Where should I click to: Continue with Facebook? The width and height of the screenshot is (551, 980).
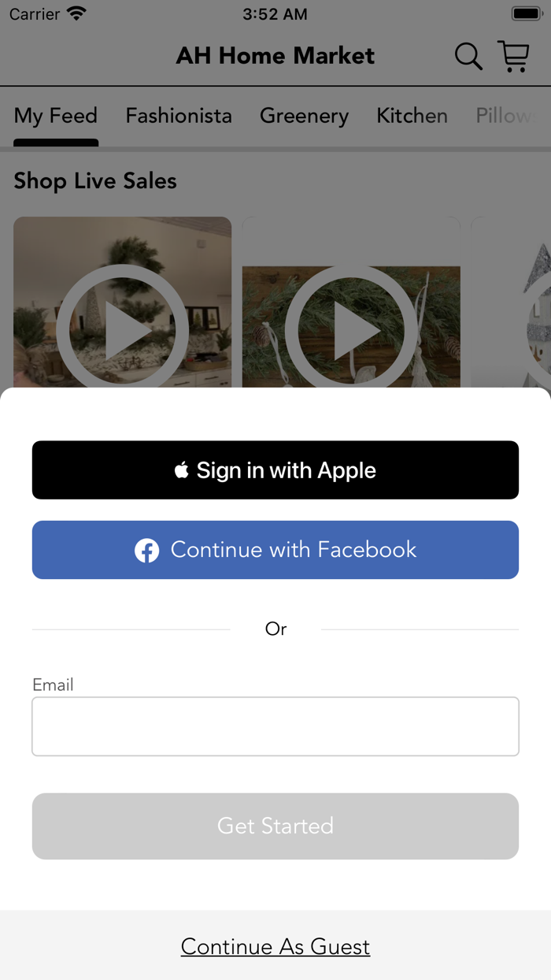pyautogui.click(x=275, y=550)
